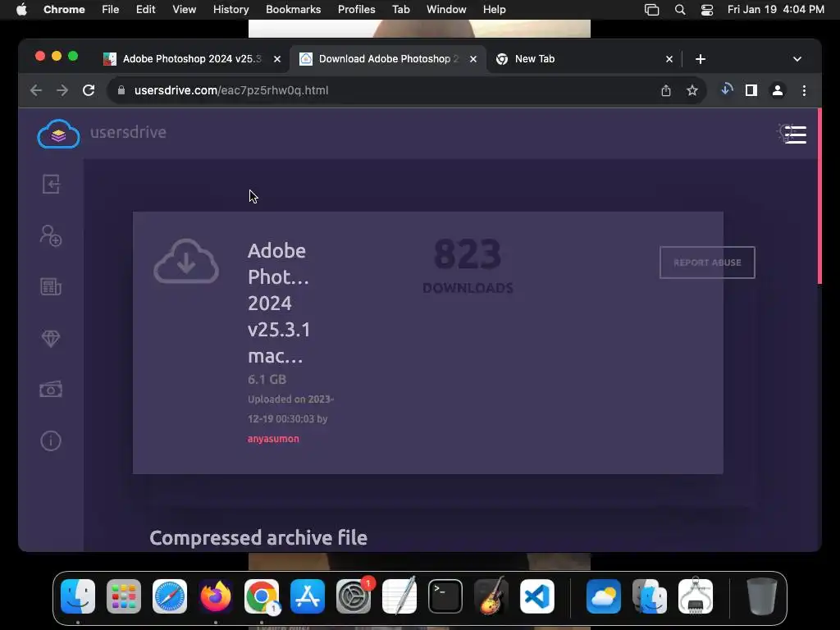The width and height of the screenshot is (840, 630).
Task: Open Terminal from the Dock
Action: pyautogui.click(x=445, y=596)
